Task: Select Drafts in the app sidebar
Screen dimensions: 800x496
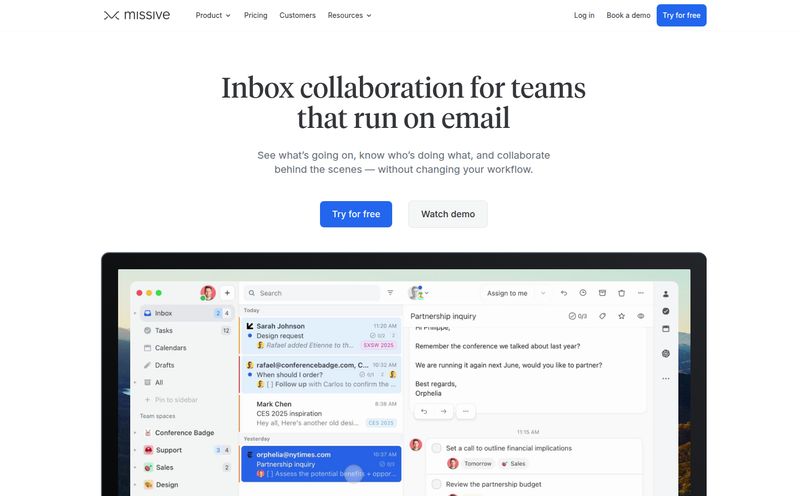Action: (187, 365)
